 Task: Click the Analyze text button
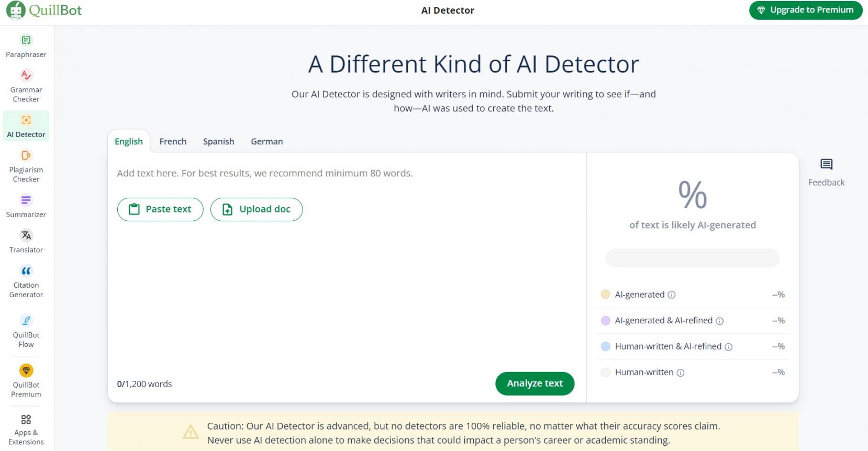tap(535, 384)
